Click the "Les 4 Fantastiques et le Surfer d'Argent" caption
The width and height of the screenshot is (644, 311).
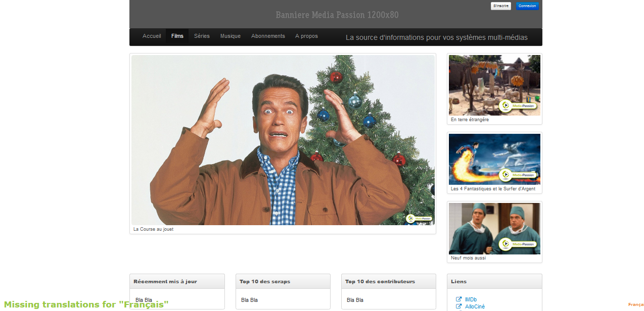(493, 189)
